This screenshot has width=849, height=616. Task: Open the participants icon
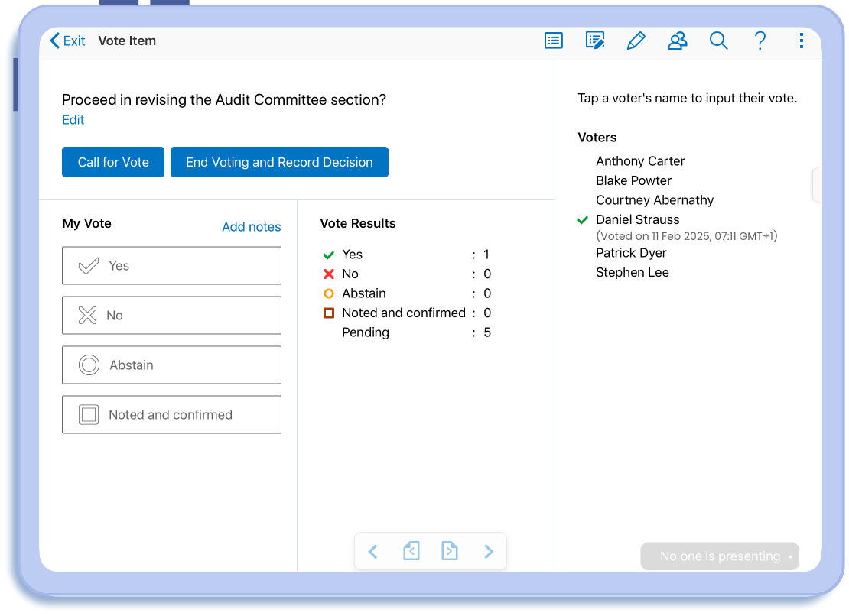coord(677,41)
